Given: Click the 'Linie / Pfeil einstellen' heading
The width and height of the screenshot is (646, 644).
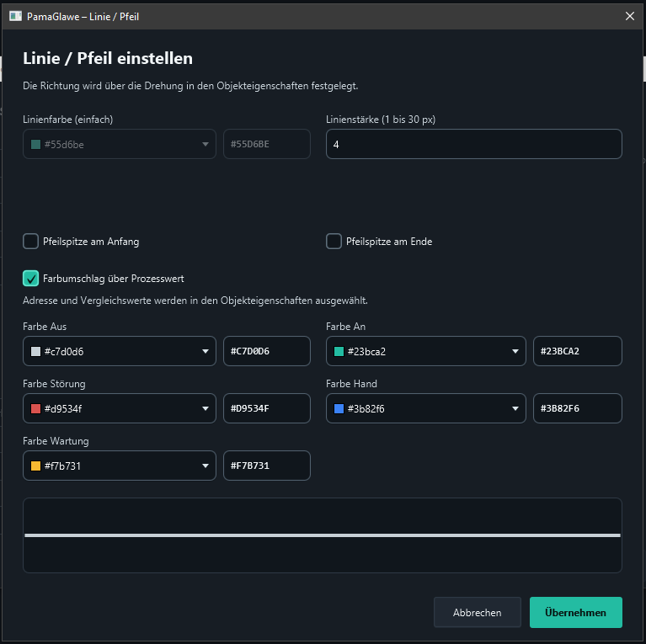Looking at the screenshot, I should [108, 58].
